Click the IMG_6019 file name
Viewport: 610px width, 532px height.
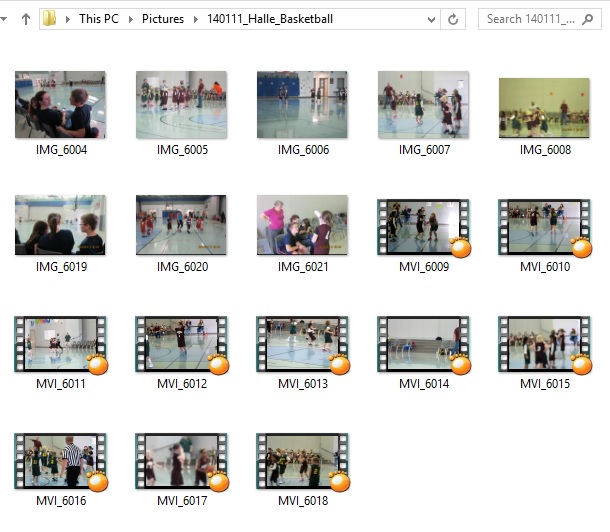pos(61,267)
